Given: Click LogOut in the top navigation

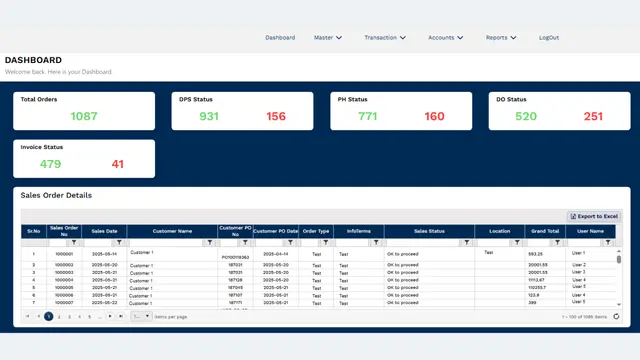Looking at the screenshot, I should click(x=549, y=38).
